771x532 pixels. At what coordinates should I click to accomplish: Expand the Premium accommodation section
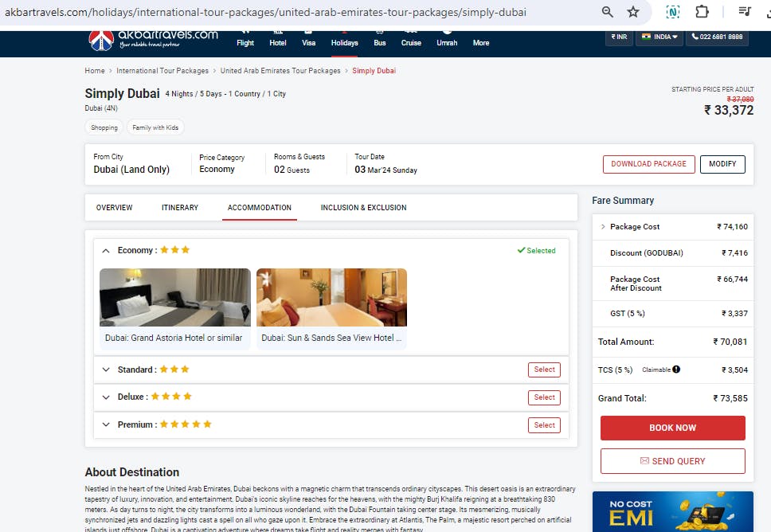coord(106,424)
